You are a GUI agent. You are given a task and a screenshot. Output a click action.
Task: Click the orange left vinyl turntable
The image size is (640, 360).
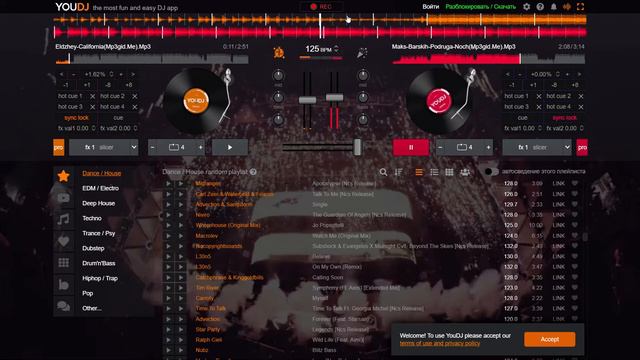pos(196,100)
